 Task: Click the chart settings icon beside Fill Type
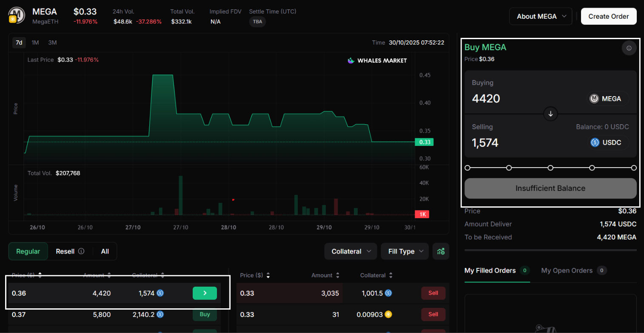coord(441,251)
